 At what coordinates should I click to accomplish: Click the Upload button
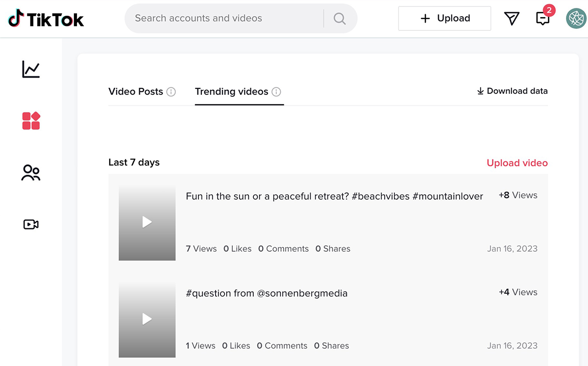pos(444,19)
